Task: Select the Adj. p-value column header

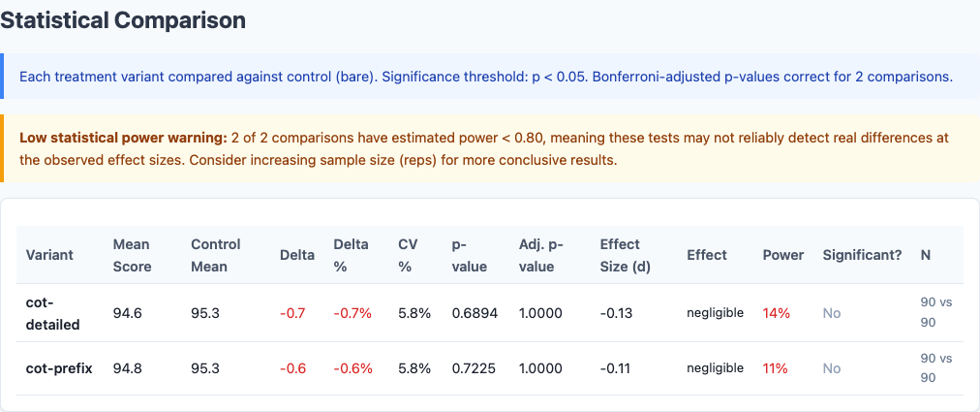Action: point(541,255)
